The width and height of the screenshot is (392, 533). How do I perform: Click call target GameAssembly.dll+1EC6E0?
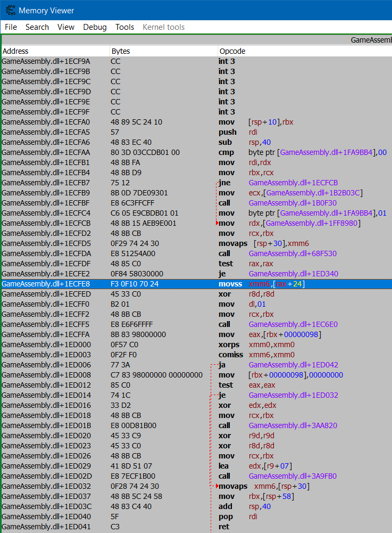coord(293,324)
